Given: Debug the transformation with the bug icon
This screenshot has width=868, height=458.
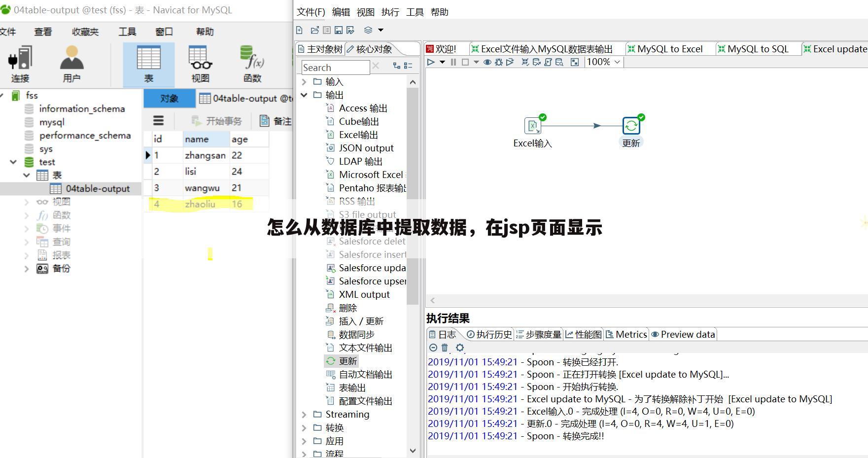Looking at the screenshot, I should click(499, 62).
